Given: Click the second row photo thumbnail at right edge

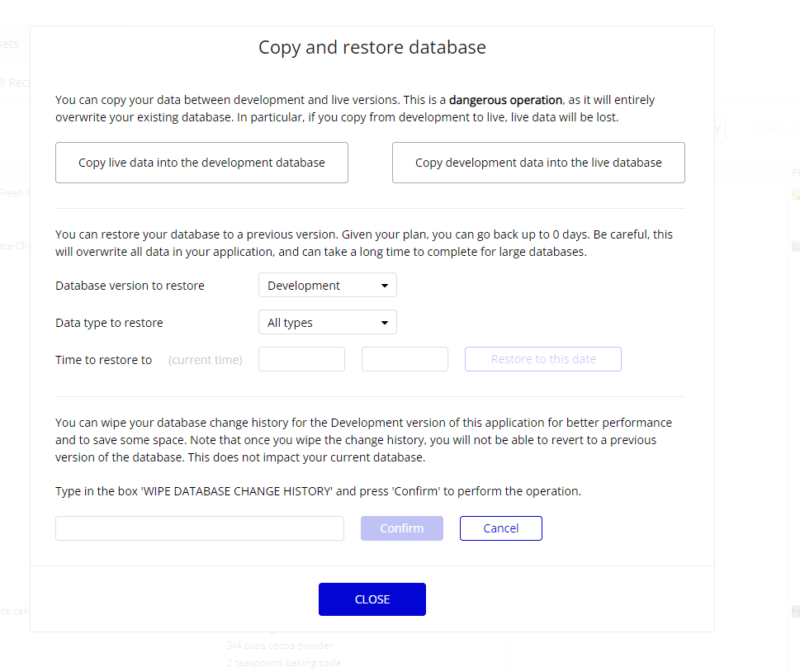Looking at the screenshot, I should pyautogui.click(x=795, y=246).
